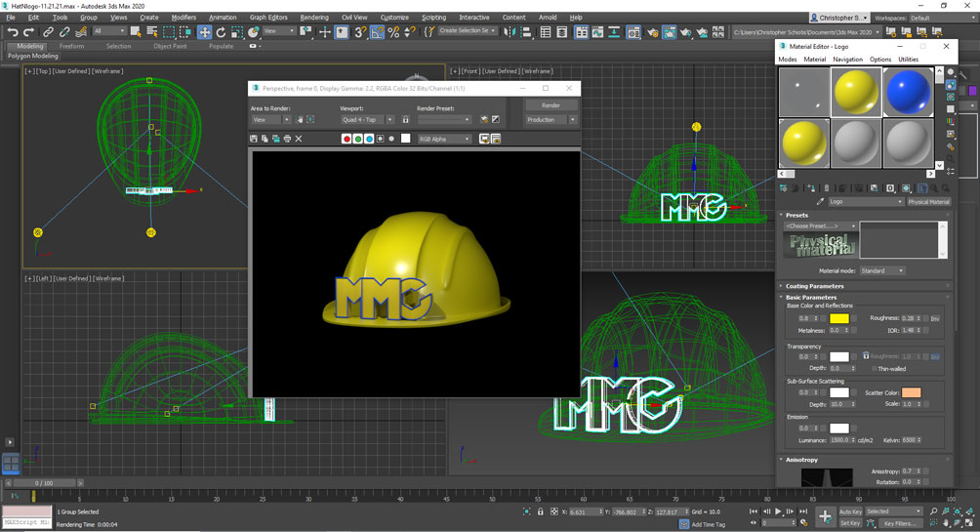Click the white Emission color swatch
Screen dimensions: 980x532
838,429
